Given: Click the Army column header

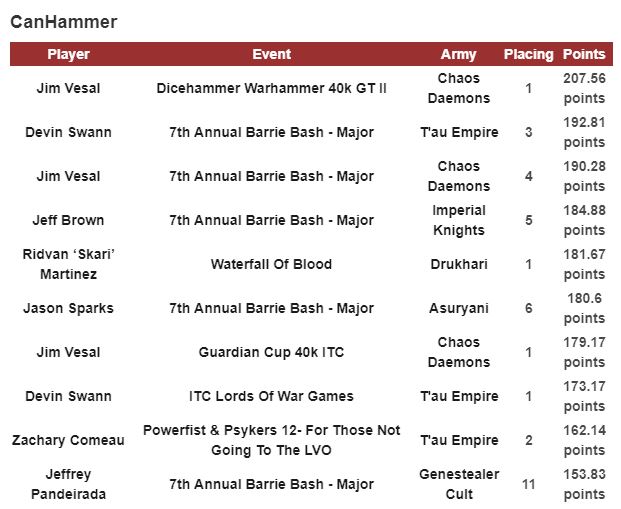Looking at the screenshot, I should [458, 54].
